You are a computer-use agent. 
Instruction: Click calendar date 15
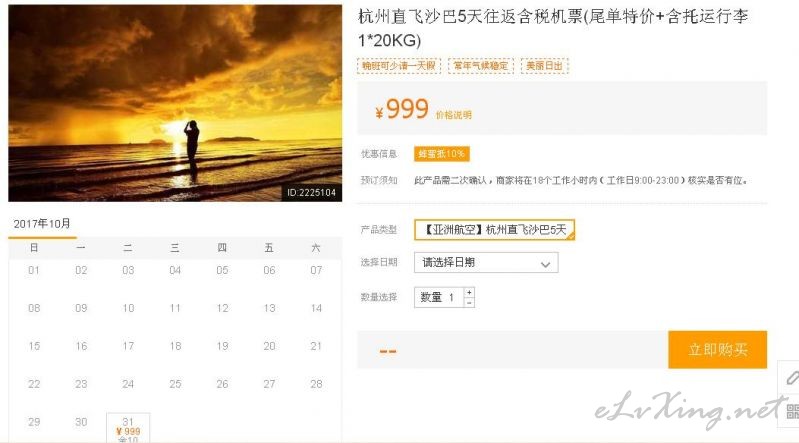coord(34,346)
